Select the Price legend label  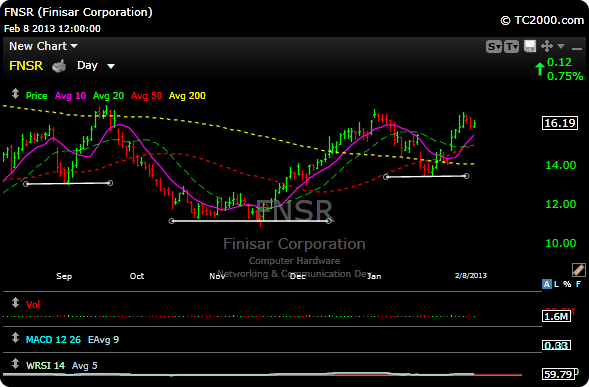point(36,96)
